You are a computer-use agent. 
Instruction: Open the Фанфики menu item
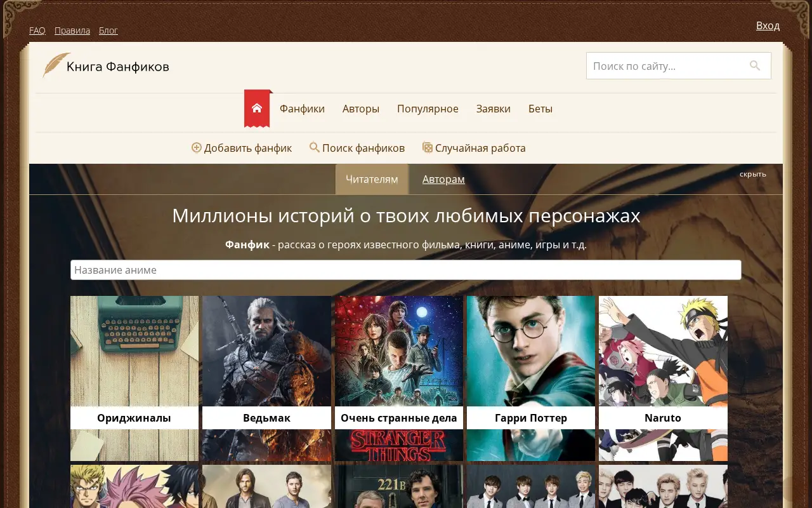tap(302, 109)
